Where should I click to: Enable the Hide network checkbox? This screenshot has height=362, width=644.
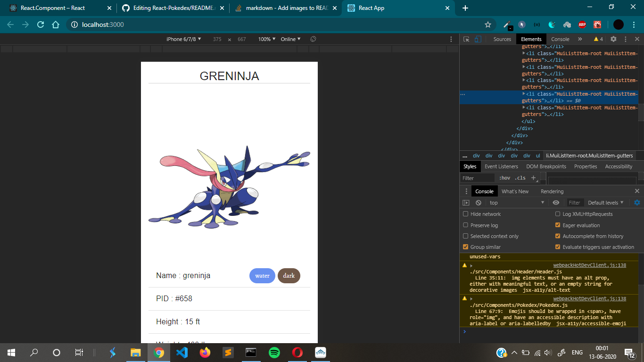[466, 214]
